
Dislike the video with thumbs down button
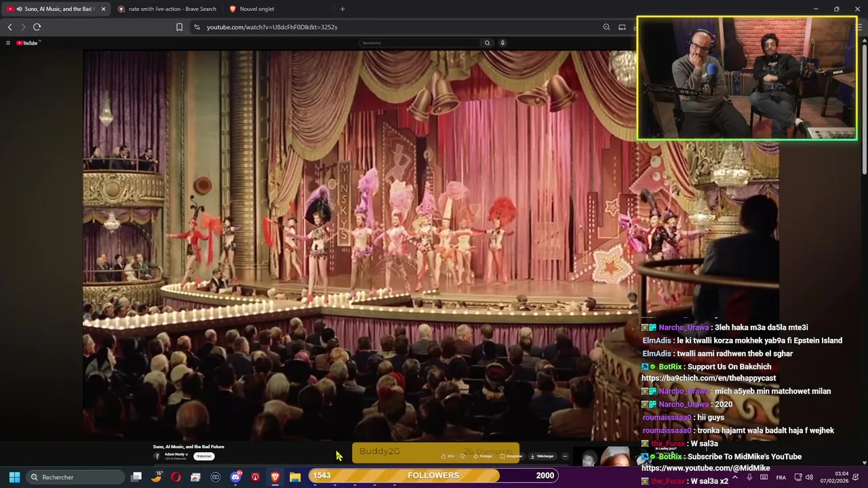tap(462, 456)
